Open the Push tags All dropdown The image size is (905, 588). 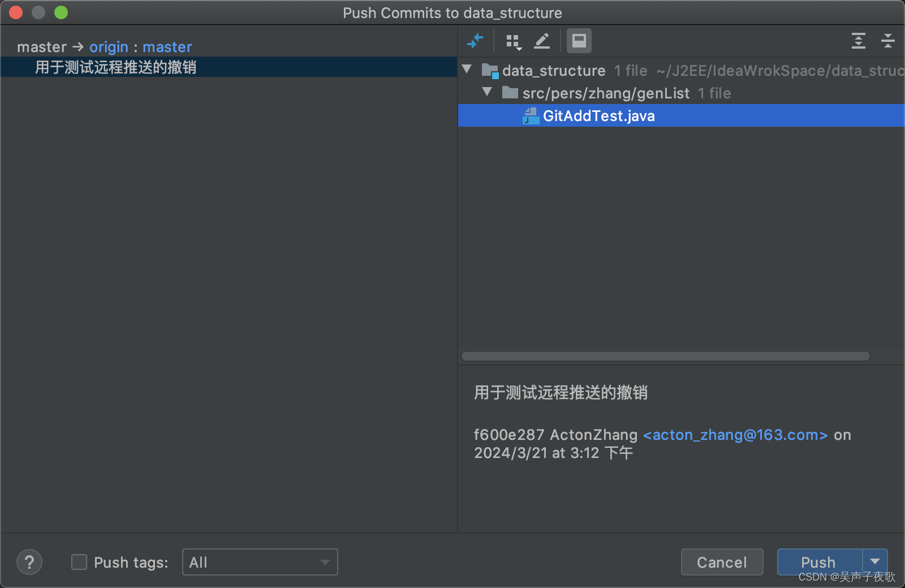click(260, 562)
